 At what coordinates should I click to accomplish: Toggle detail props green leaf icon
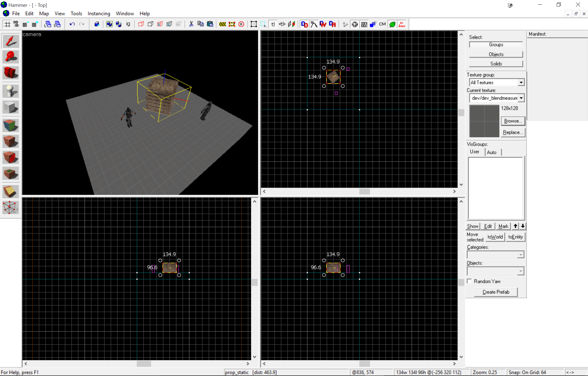pos(392,24)
